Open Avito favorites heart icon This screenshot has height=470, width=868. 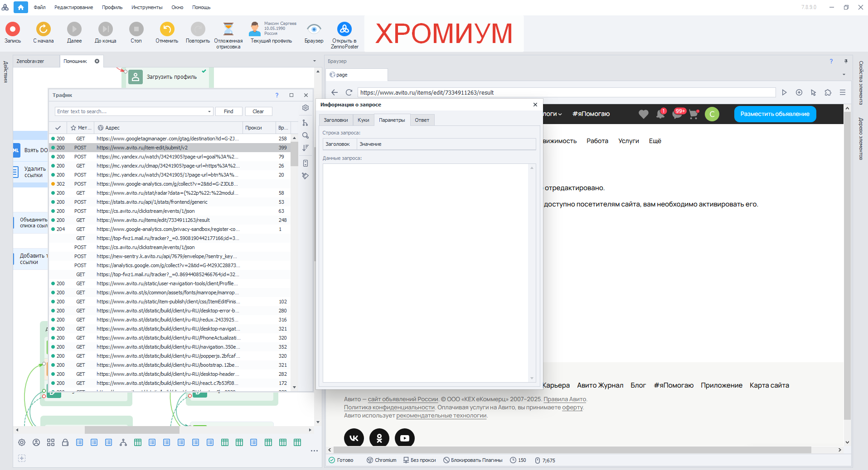644,114
